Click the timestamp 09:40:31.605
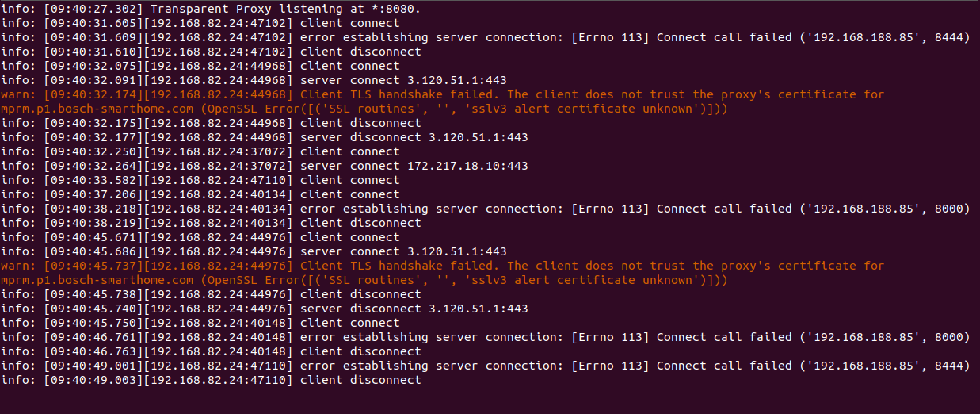The height and width of the screenshot is (414, 980). 92,23
